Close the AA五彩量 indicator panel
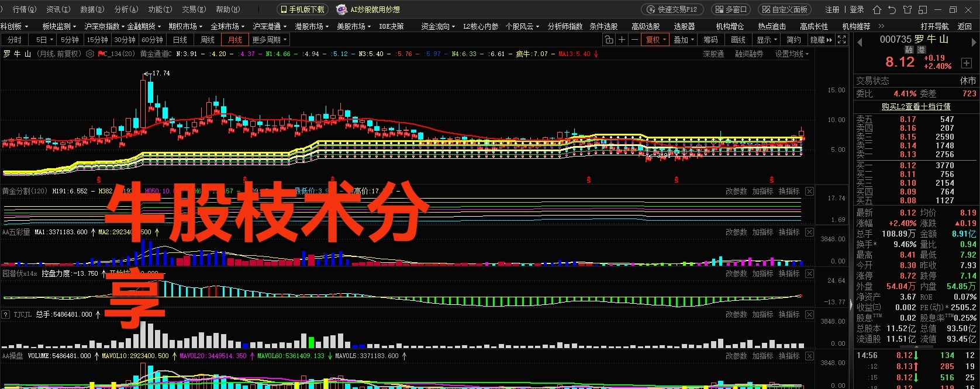The width and height of the screenshot is (980, 389). coord(809,232)
